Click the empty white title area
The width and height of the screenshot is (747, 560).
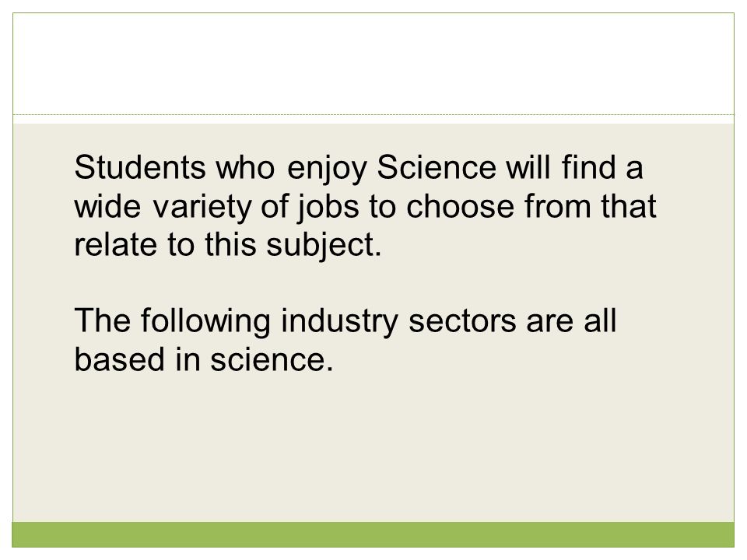point(373,64)
